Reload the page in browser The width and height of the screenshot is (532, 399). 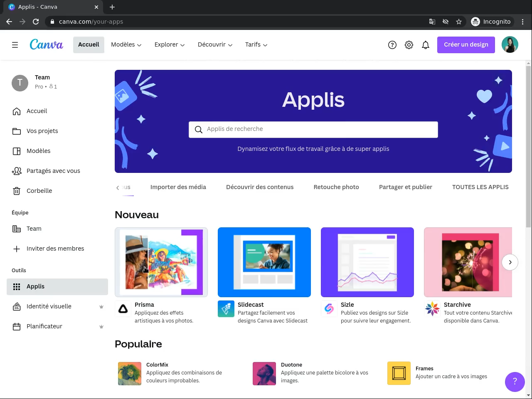click(x=36, y=22)
